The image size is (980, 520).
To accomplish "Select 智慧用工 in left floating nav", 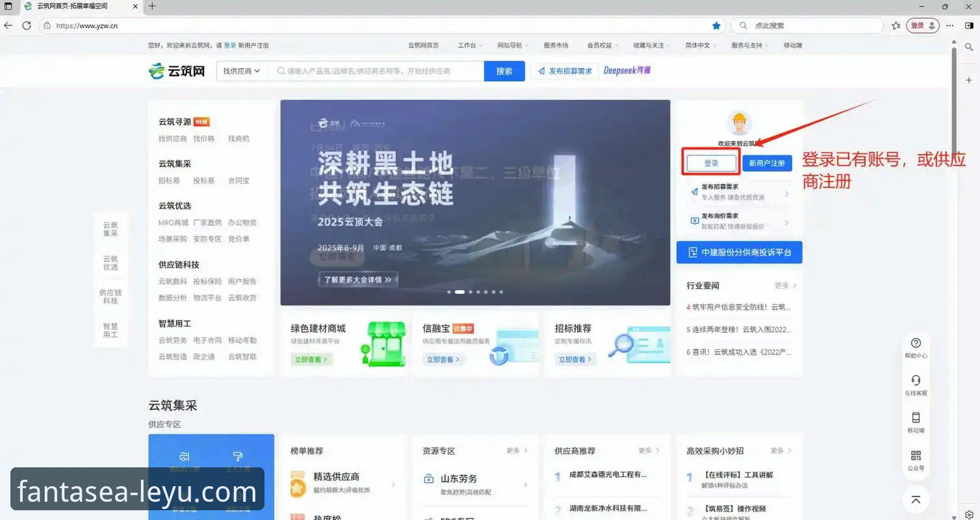I will pos(110,330).
